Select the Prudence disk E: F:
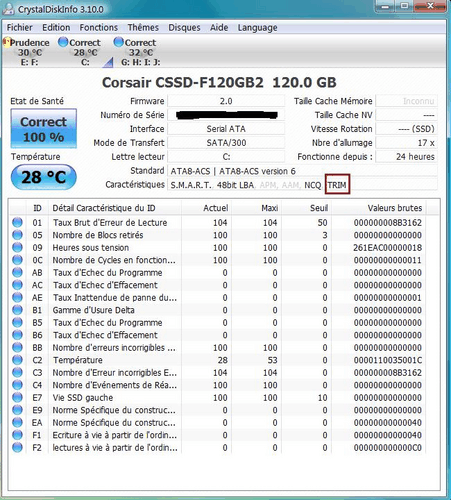The width and height of the screenshot is (451, 500). (x=27, y=52)
